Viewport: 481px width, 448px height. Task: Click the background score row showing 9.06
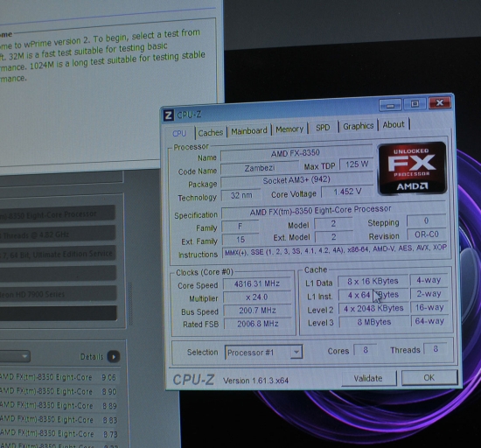pyautogui.click(x=59, y=377)
